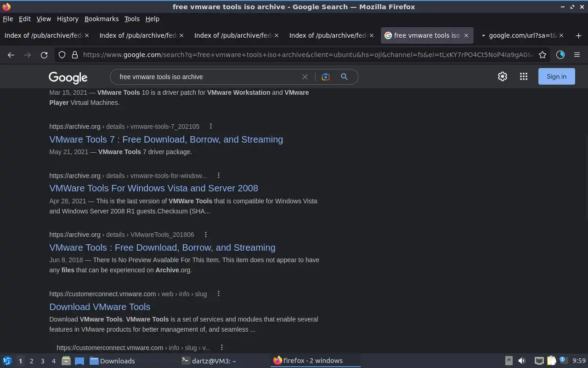The image size is (588, 368).
Task: Close the free vmware tools iso tab
Action: pyautogui.click(x=466, y=35)
